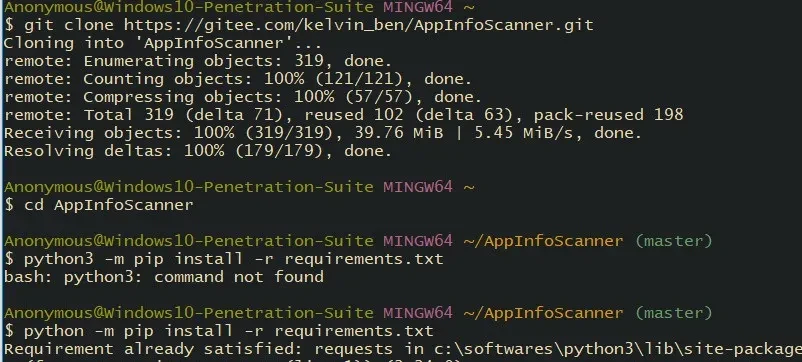Click the first MINGW64 label in prompt

point(418,7)
